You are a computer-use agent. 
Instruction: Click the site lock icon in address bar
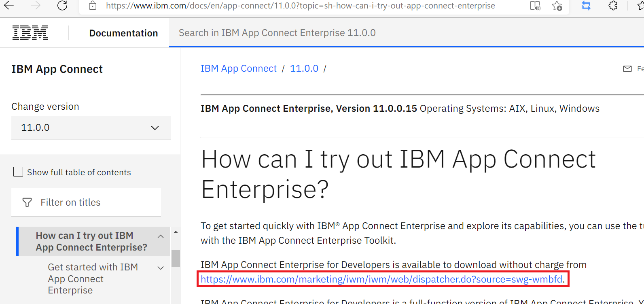point(93,5)
